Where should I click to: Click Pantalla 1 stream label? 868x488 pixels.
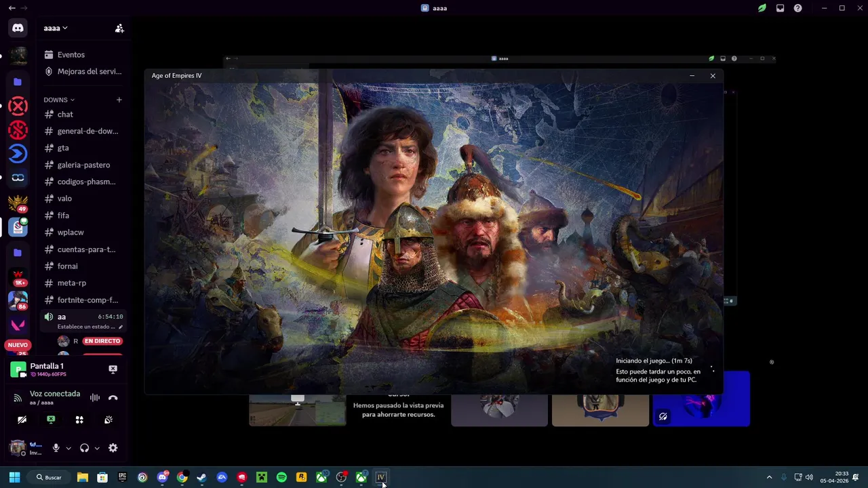[47, 366]
